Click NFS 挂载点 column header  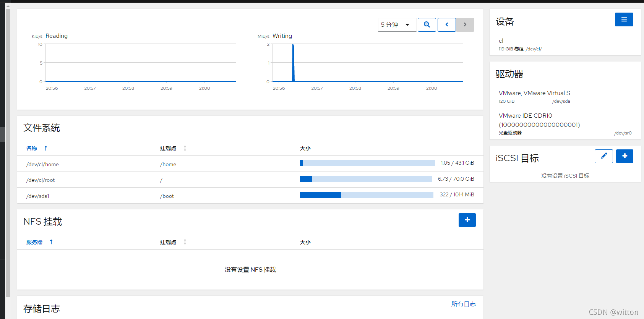point(168,242)
